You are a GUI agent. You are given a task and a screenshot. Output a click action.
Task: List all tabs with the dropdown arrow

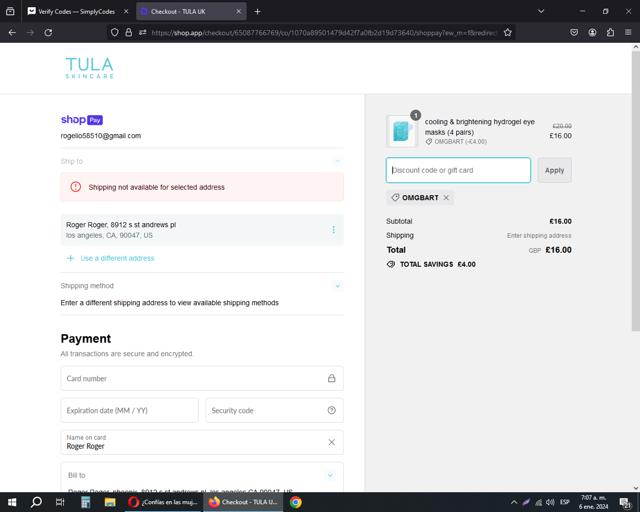[541, 11]
